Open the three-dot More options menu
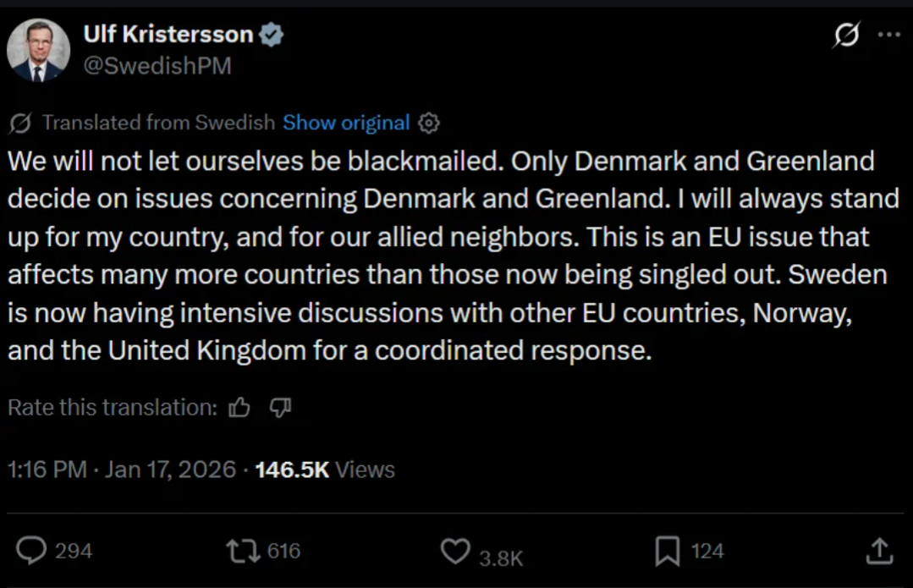 [x=889, y=36]
